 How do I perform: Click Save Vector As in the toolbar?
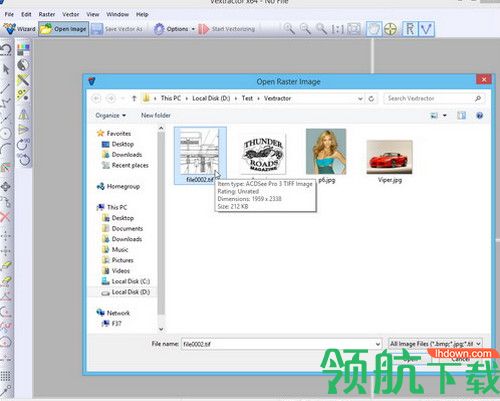[x=117, y=29]
